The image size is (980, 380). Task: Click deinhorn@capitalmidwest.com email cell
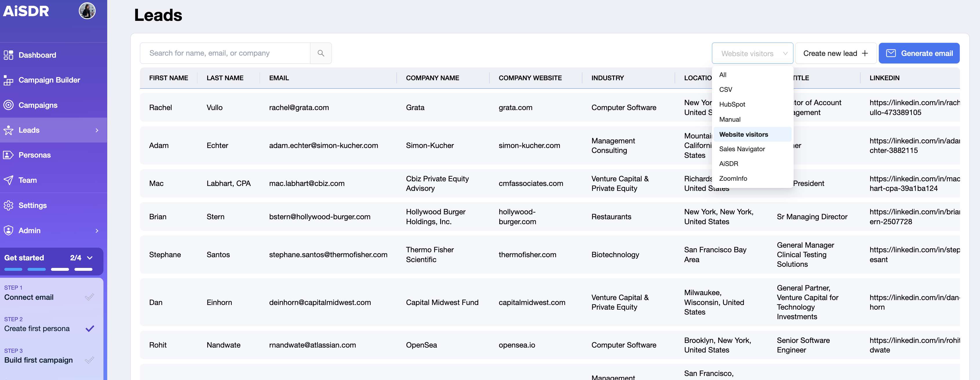320,302
